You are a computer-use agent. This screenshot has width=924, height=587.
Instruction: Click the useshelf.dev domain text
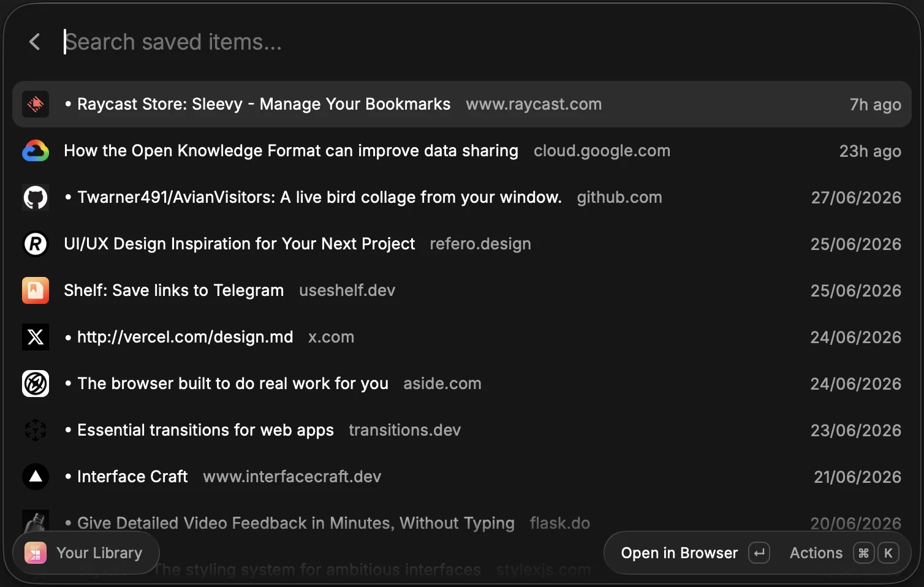(x=347, y=290)
